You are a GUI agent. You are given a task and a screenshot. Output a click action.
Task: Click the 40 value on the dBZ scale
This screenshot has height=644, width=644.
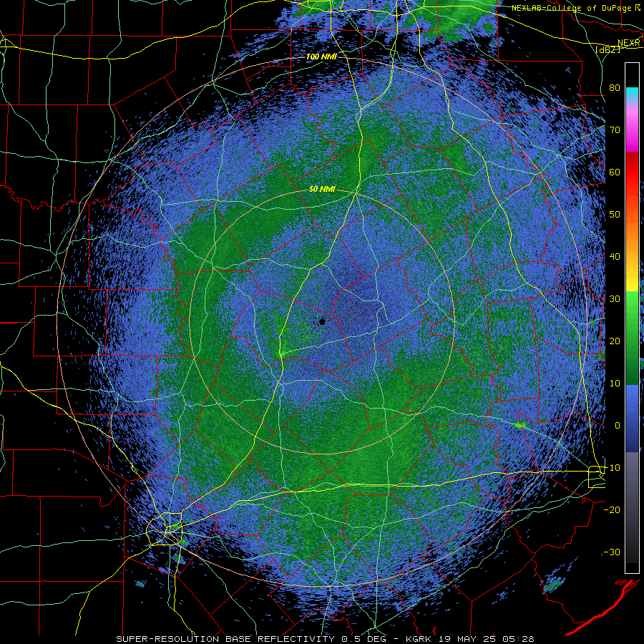click(615, 257)
